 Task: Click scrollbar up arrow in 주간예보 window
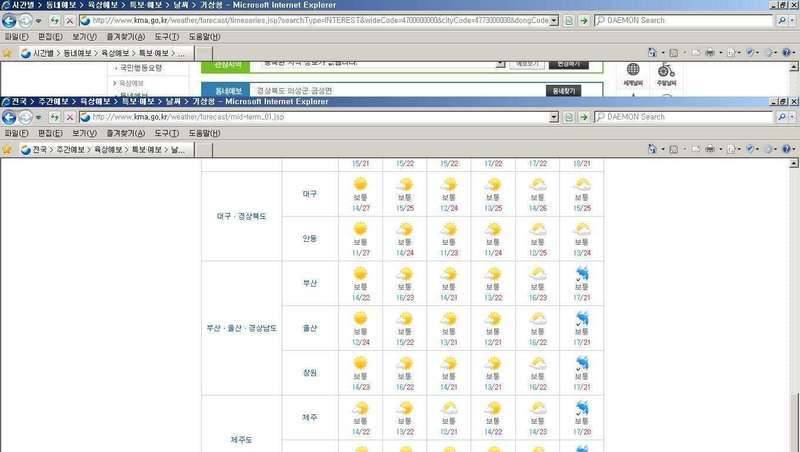coord(794,164)
